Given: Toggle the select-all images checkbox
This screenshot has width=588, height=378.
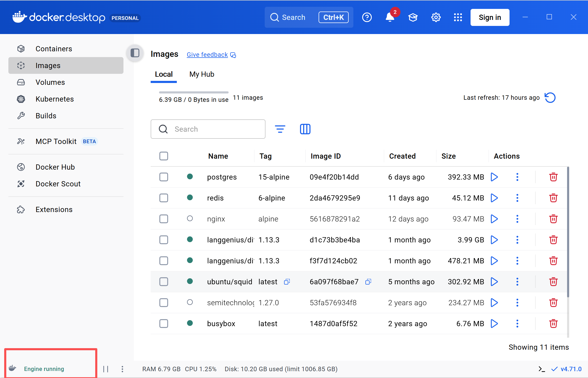Looking at the screenshot, I should pyautogui.click(x=164, y=156).
